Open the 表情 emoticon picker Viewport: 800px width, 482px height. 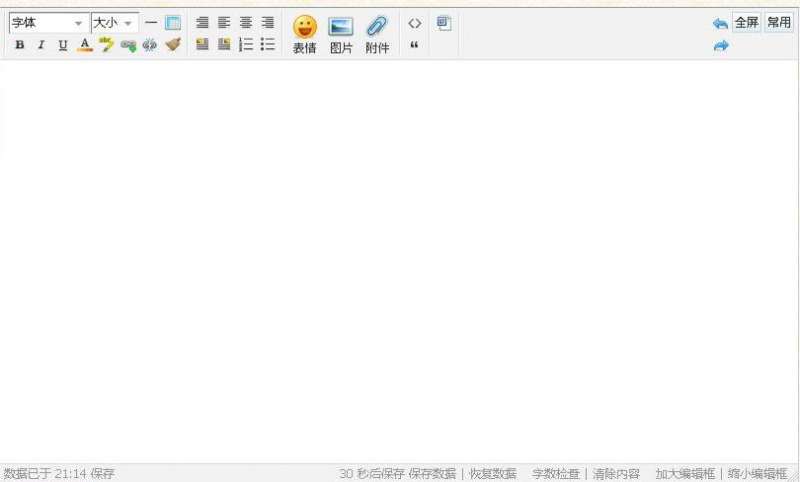pyautogui.click(x=304, y=34)
